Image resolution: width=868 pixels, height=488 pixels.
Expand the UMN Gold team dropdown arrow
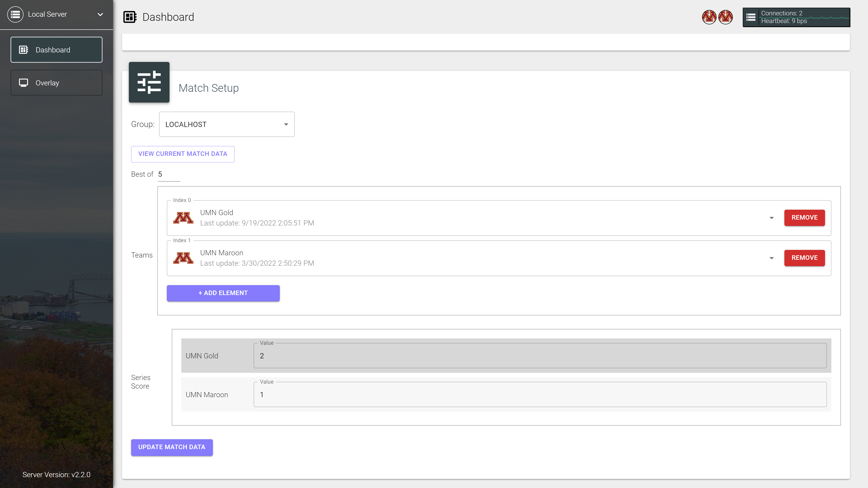click(772, 218)
